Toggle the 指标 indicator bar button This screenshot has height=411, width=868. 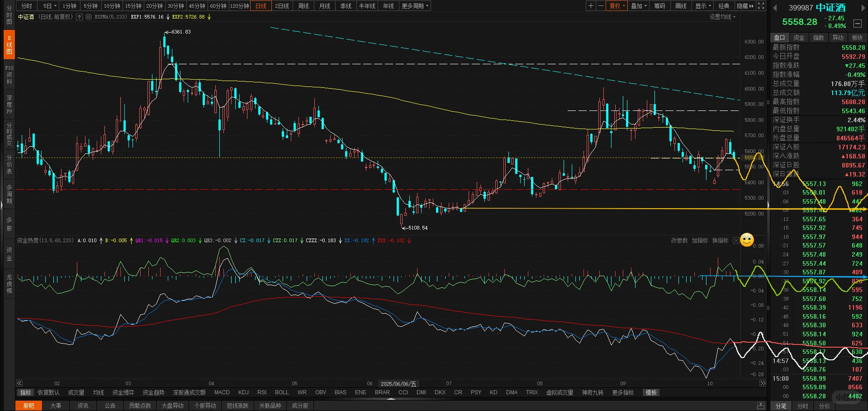click(x=26, y=392)
